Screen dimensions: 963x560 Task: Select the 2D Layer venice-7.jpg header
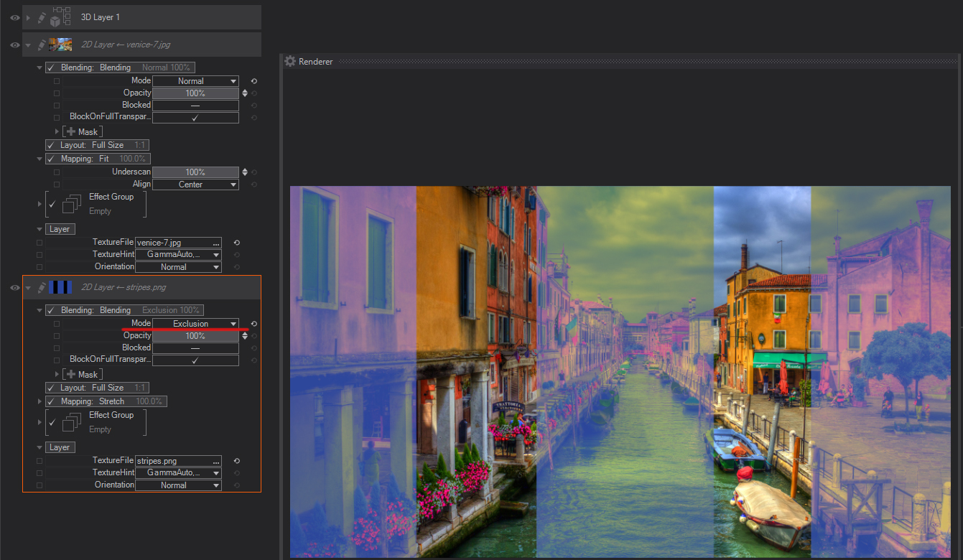(126, 45)
